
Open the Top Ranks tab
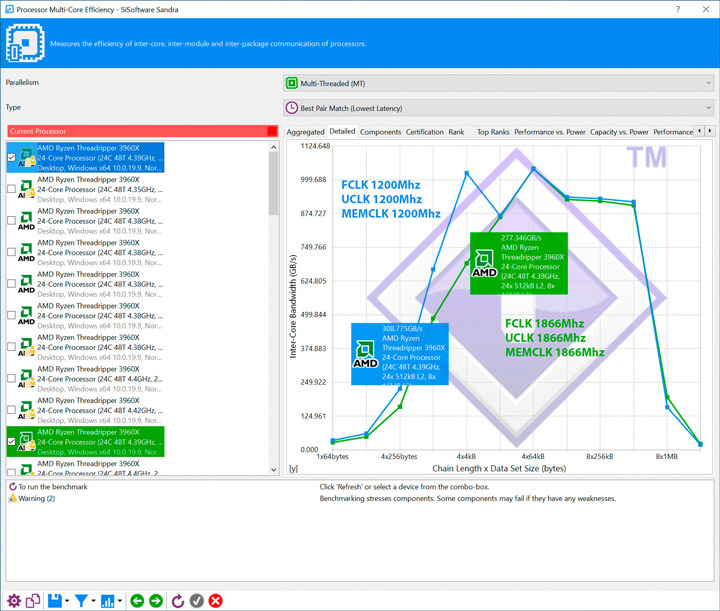(493, 132)
